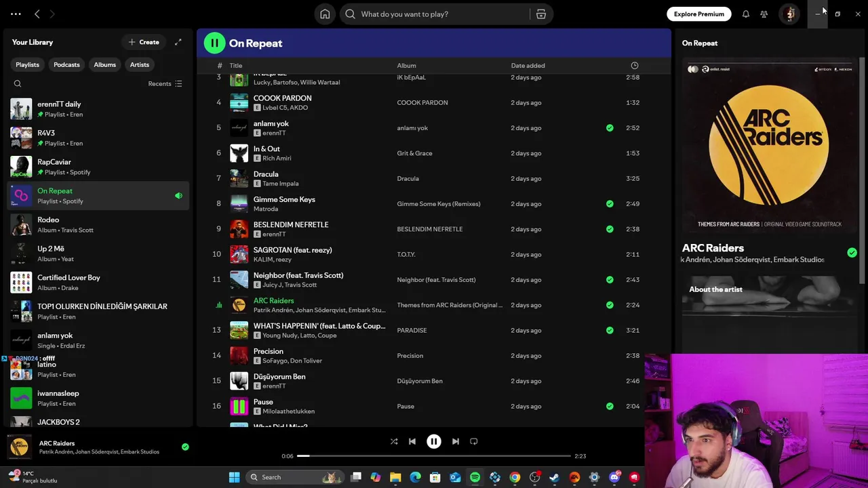Filter library by Albums
The image size is (868, 488).
[104, 64]
